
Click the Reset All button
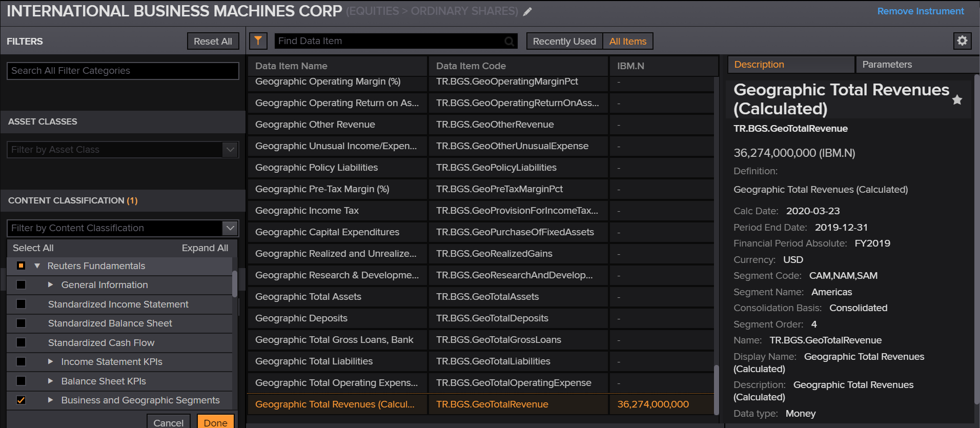[213, 42]
